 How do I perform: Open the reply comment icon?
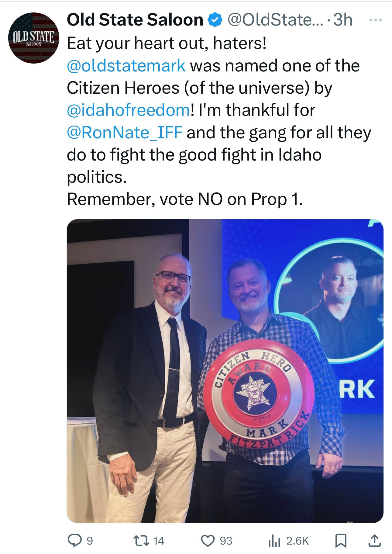tap(74, 541)
